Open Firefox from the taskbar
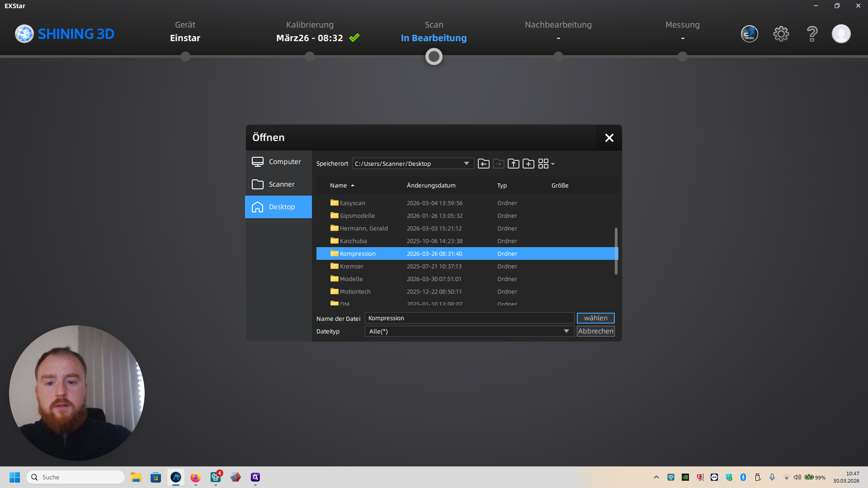 click(x=195, y=477)
